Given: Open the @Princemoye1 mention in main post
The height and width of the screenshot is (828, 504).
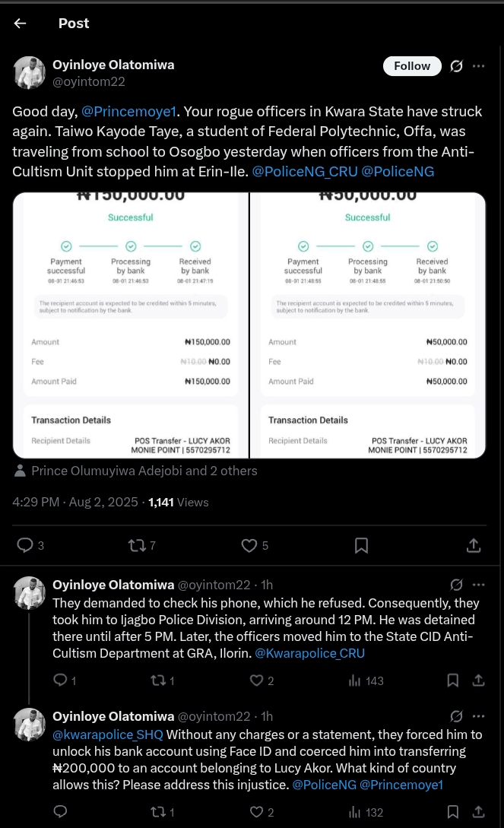Looking at the screenshot, I should pyautogui.click(x=128, y=112).
